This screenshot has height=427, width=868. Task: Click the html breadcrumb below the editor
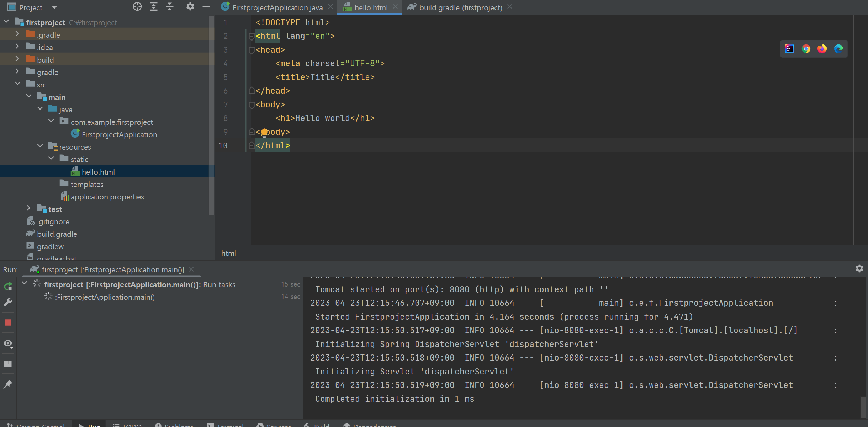point(228,253)
